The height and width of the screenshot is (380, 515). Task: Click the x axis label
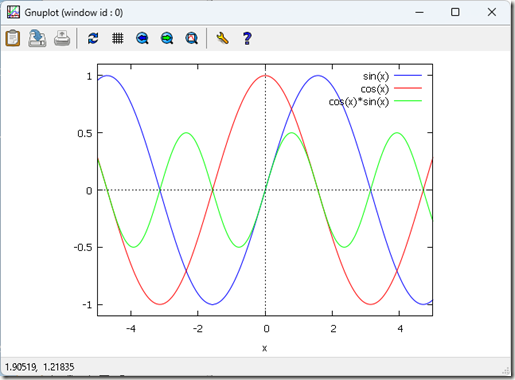click(x=265, y=348)
